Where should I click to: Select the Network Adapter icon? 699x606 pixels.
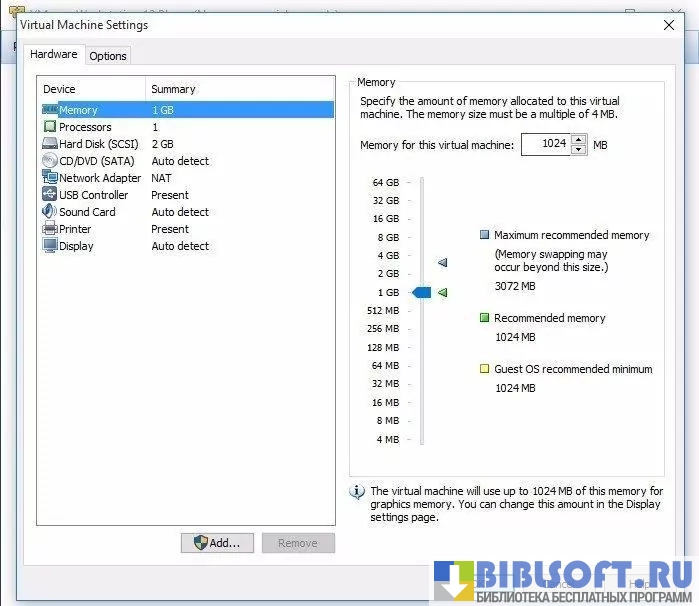[x=50, y=178]
